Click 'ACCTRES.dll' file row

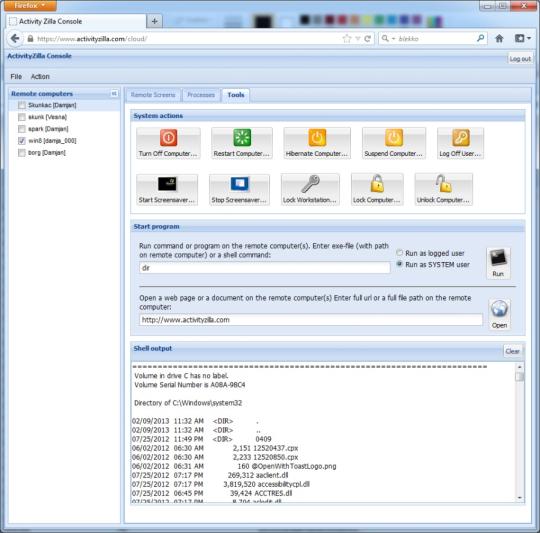coord(212,493)
